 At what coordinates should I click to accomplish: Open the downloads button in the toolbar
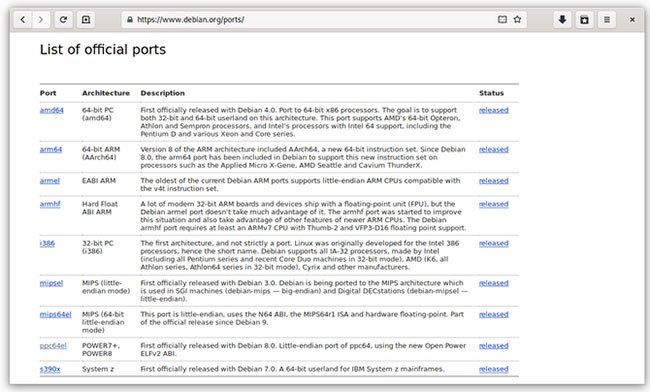562,19
